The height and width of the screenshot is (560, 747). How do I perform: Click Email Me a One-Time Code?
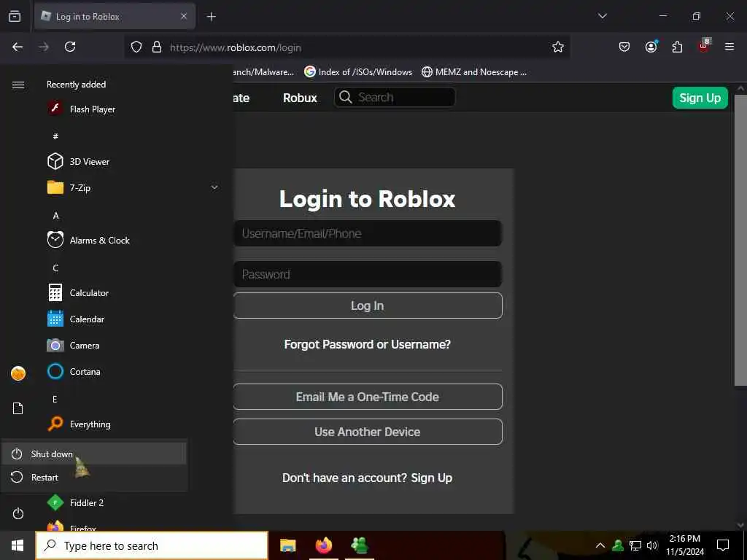[368, 397]
